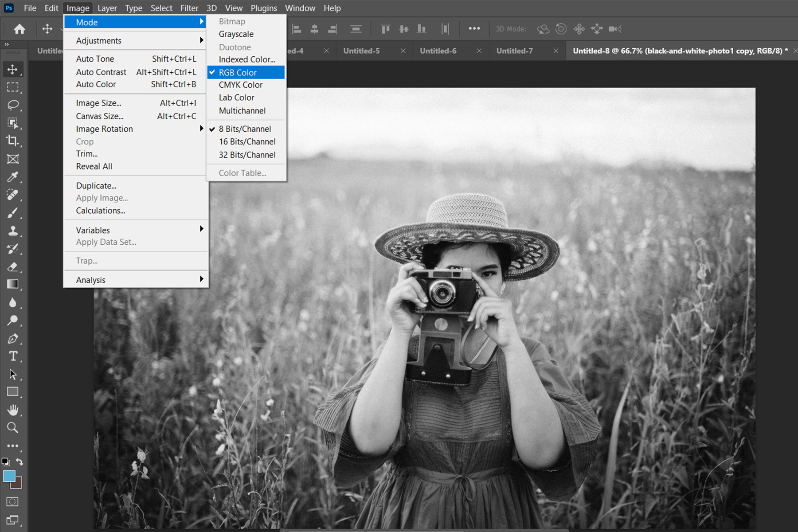
Task: Expand the Adjustments submenu
Action: point(135,41)
